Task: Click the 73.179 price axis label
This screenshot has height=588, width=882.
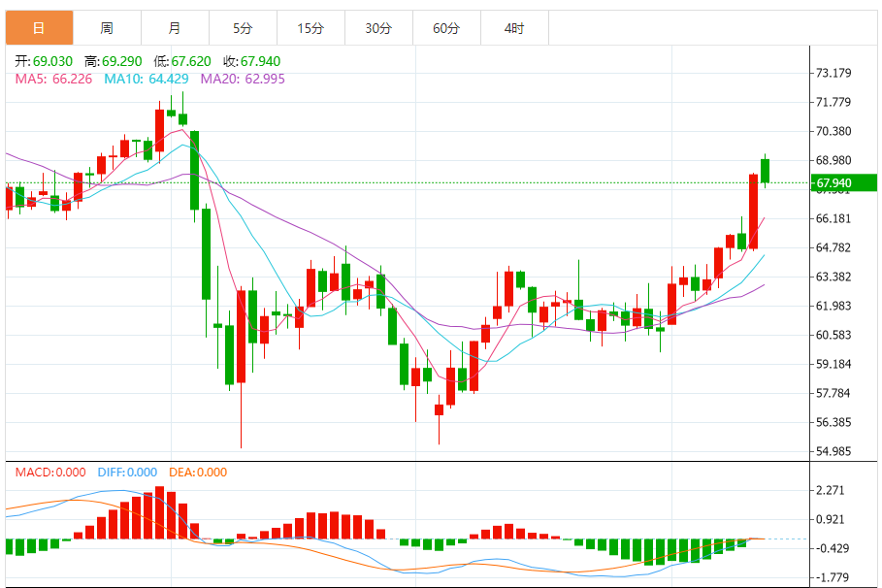Action: [833, 73]
